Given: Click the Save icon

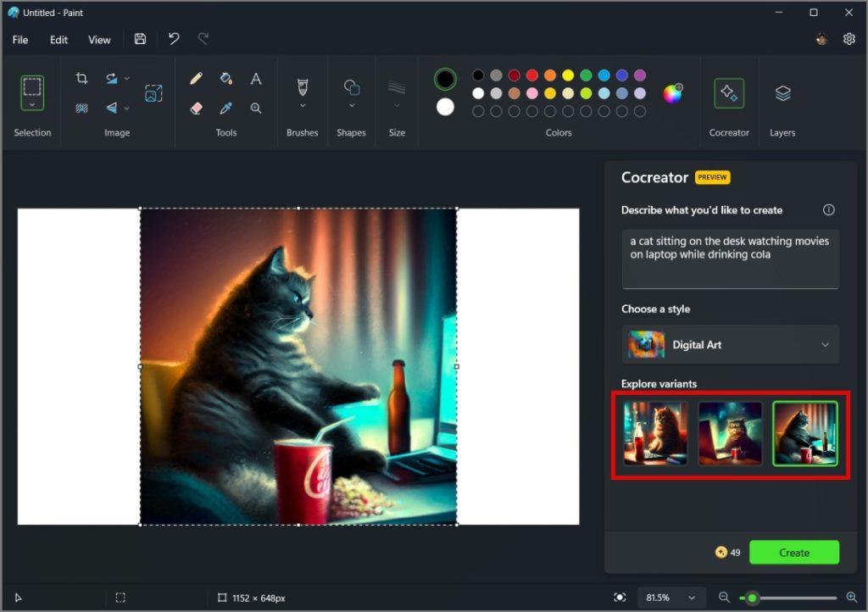Looking at the screenshot, I should [140, 39].
